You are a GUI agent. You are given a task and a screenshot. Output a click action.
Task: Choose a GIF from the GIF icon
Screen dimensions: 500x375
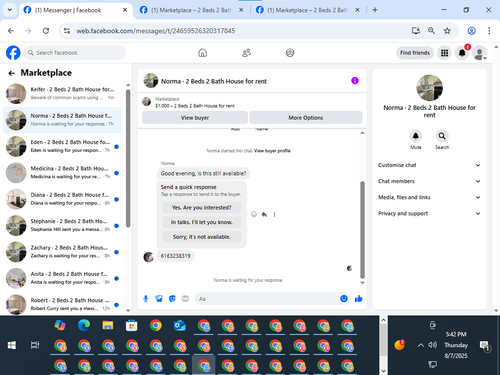coord(185,299)
